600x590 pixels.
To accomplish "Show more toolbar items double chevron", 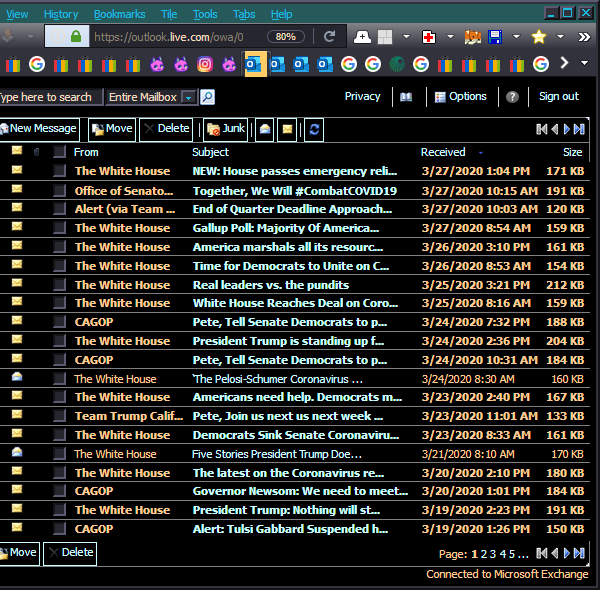I will pyautogui.click(x=584, y=37).
